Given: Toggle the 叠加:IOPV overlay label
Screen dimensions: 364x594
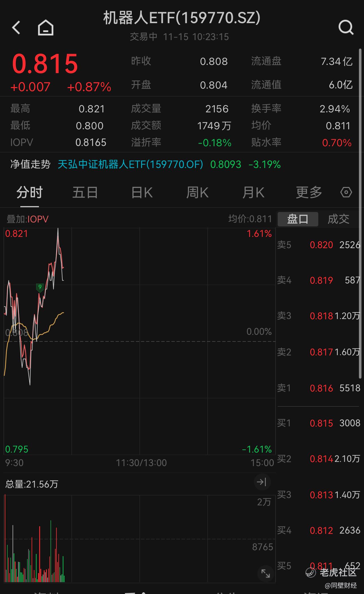Looking at the screenshot, I should pyautogui.click(x=28, y=219).
